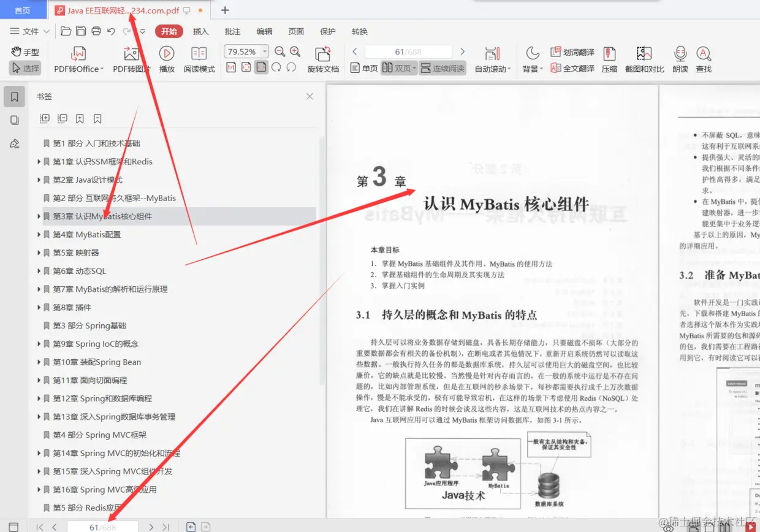Click the status bar page field 61/688
760x532 pixels.
coord(102,527)
